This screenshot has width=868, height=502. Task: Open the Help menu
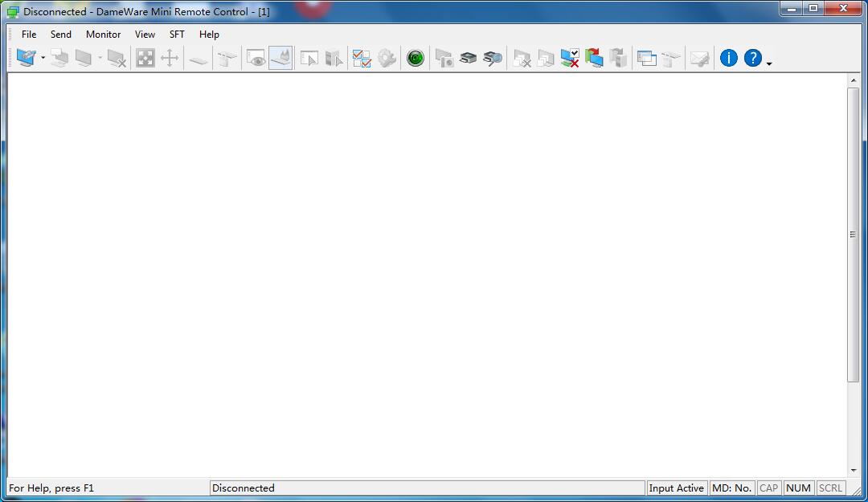209,35
